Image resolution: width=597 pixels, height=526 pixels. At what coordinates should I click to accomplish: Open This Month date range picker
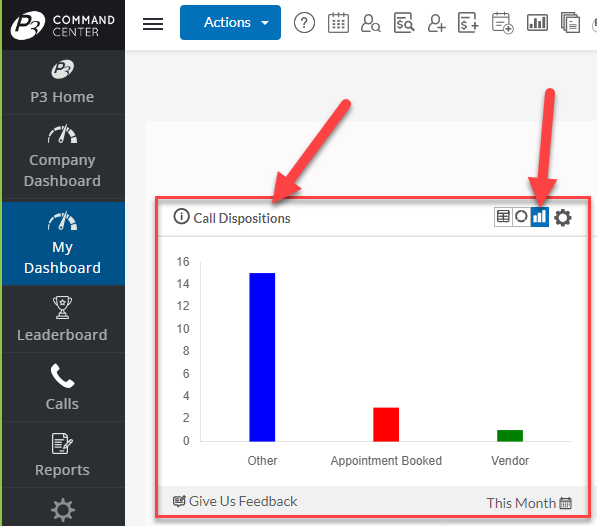[529, 503]
